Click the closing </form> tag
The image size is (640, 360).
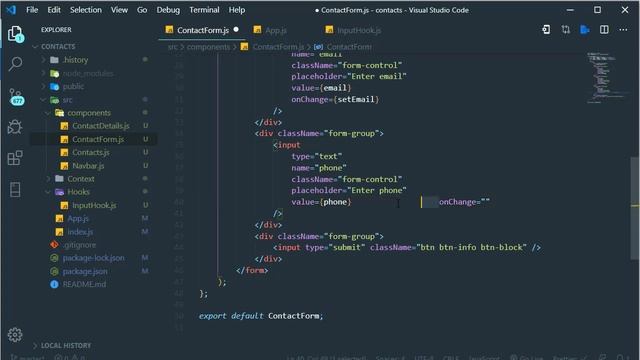pyautogui.click(x=252, y=271)
